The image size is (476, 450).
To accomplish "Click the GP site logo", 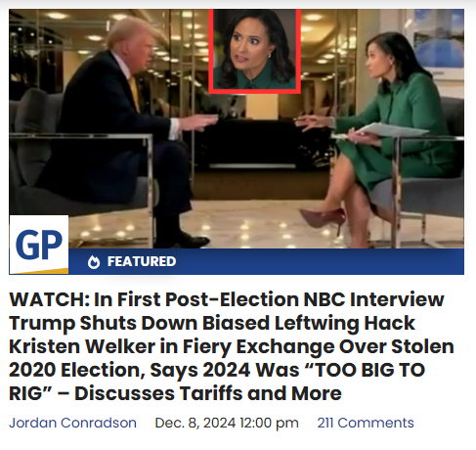I will 39,245.
